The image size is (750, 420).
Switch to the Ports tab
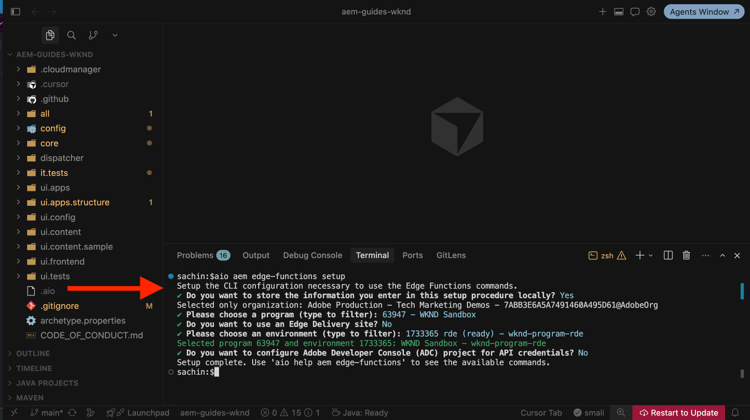412,255
